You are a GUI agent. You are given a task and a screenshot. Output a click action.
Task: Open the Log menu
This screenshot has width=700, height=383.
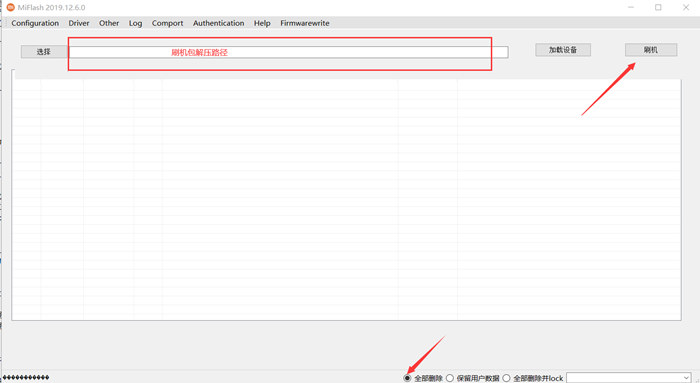coord(135,23)
